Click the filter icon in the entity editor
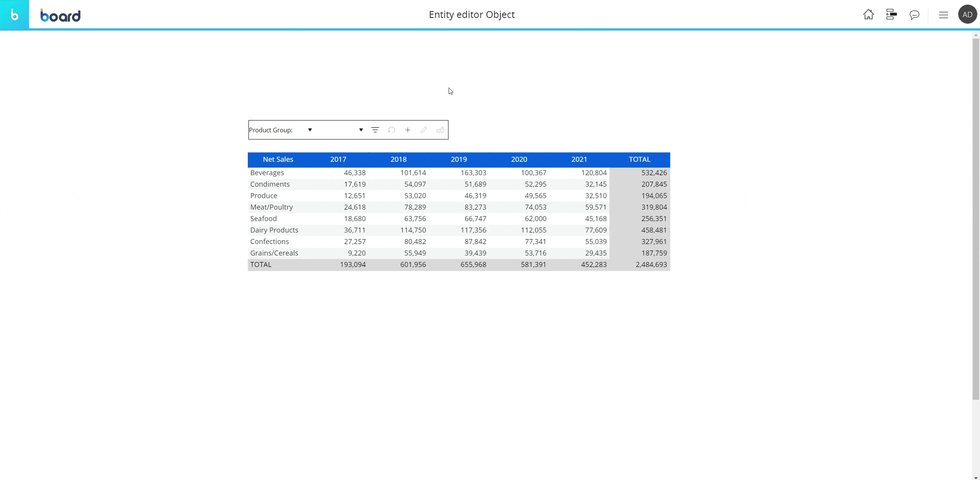 [375, 130]
